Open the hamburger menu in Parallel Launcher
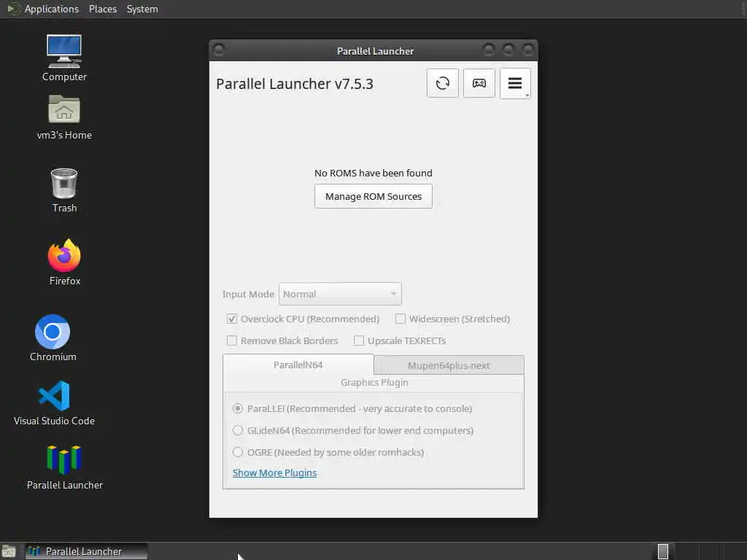747x560 pixels. click(x=515, y=83)
